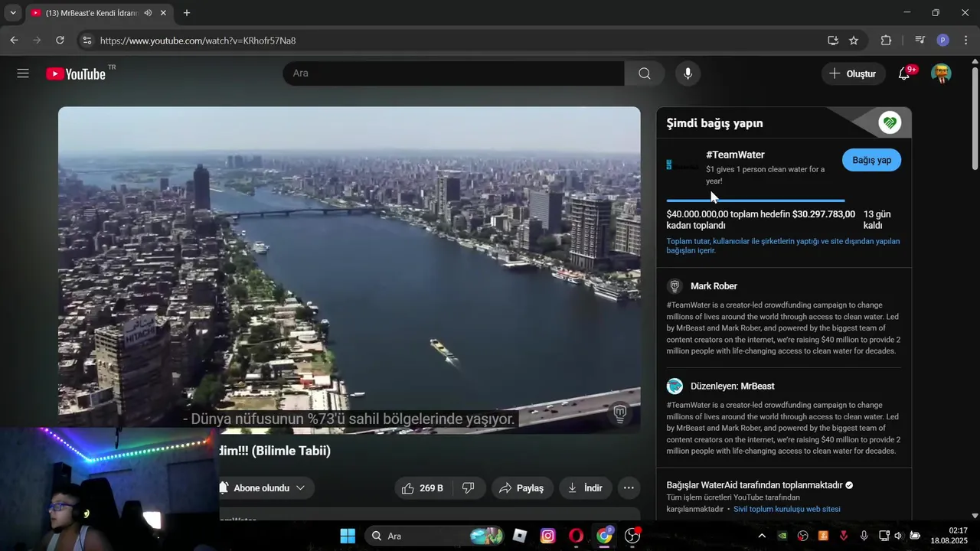The image size is (980, 551).
Task: Like the video with thumbs up
Action: pyautogui.click(x=423, y=488)
